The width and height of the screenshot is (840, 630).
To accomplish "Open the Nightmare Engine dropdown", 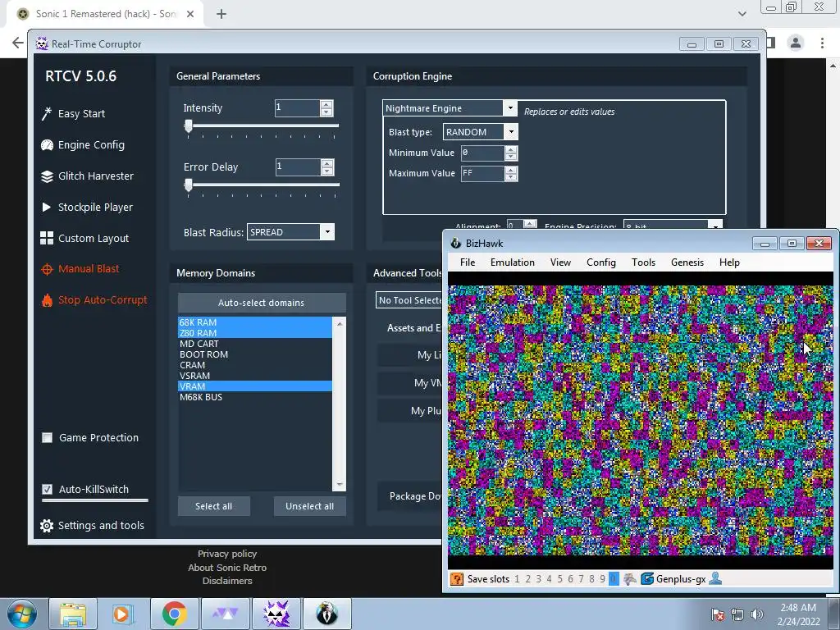I will 510,107.
